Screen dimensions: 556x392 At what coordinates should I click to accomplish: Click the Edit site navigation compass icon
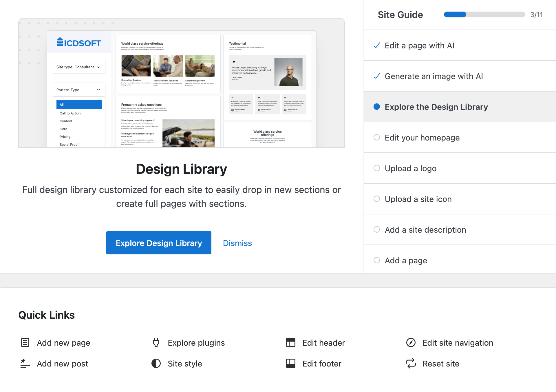pos(411,342)
